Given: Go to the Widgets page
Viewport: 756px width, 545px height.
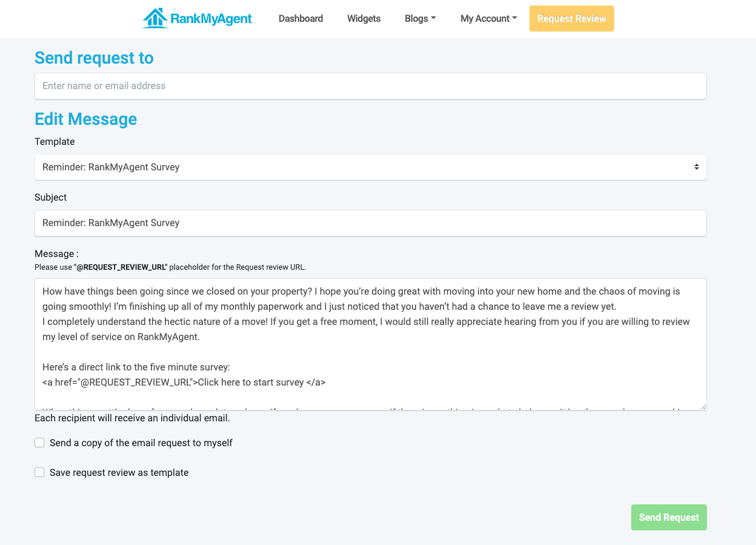Looking at the screenshot, I should point(363,19).
